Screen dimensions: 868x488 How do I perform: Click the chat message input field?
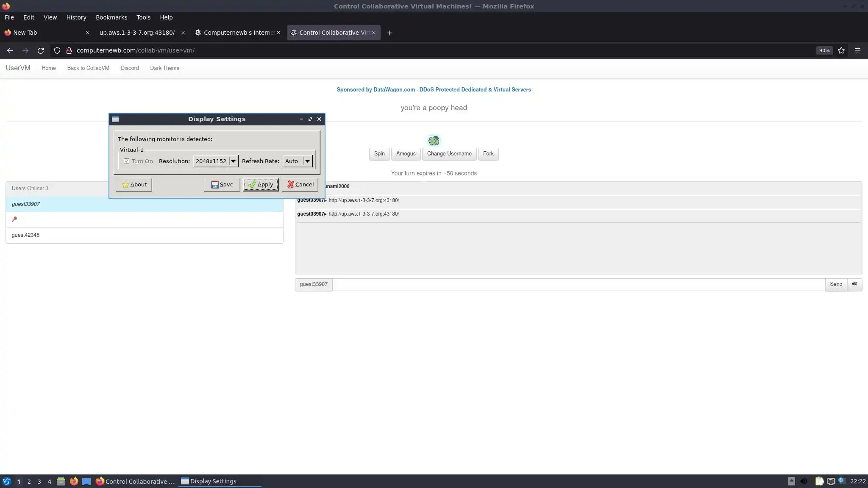click(578, 284)
